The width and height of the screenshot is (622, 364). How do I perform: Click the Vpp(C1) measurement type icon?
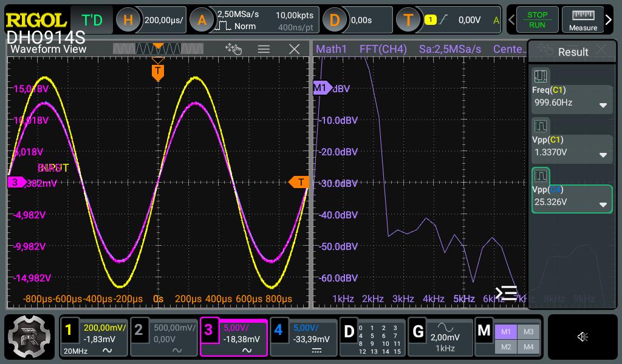540,126
